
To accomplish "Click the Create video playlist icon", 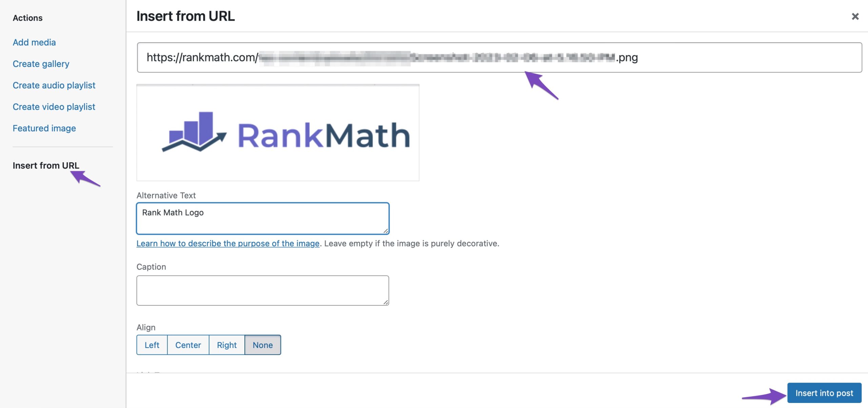I will pos(54,107).
